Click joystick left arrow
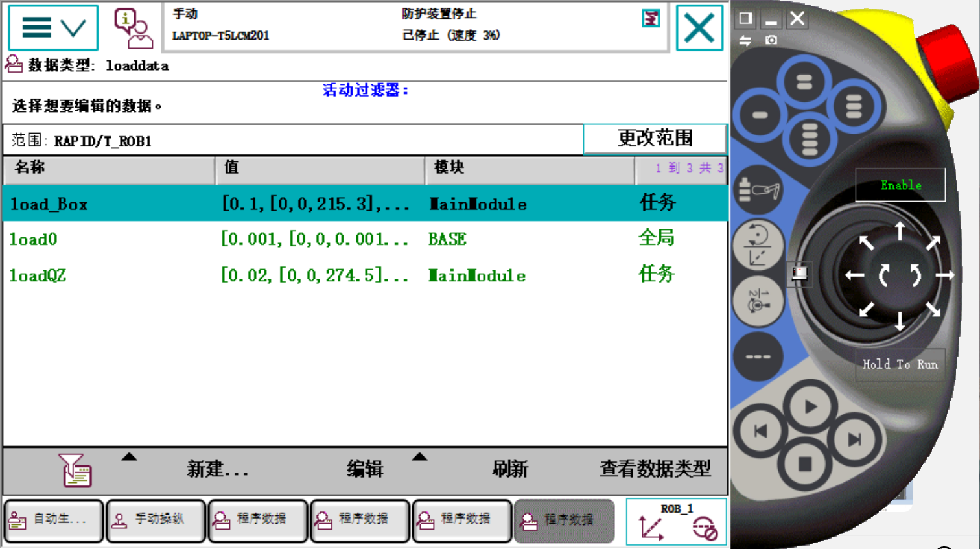 pos(855,275)
